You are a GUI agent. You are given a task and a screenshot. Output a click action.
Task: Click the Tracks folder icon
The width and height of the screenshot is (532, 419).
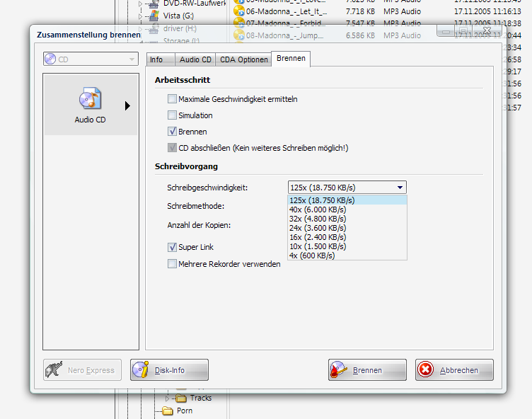click(182, 398)
